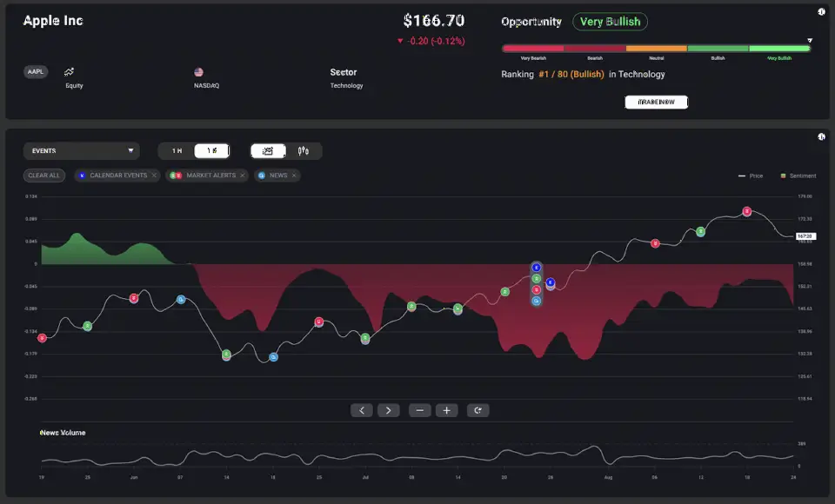Click red marker in the stacked event group
The width and height of the screenshot is (835, 504).
tap(537, 290)
